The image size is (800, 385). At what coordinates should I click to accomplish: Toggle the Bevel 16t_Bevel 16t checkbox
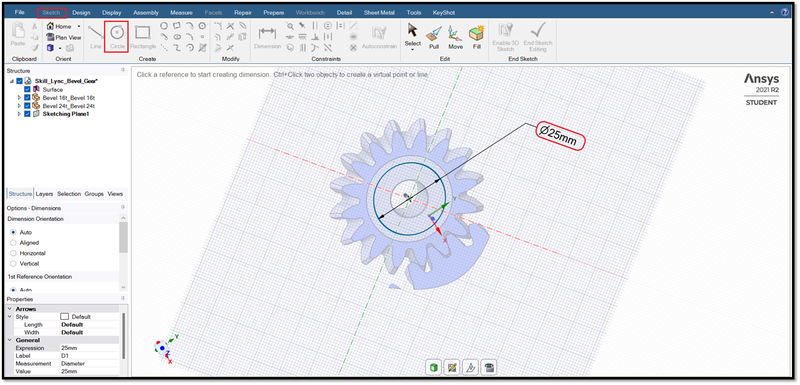(28, 97)
